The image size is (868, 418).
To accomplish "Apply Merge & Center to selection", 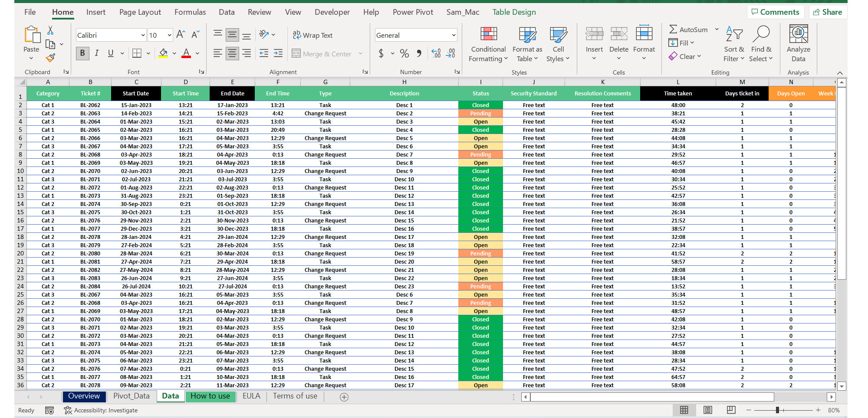I will pos(323,54).
